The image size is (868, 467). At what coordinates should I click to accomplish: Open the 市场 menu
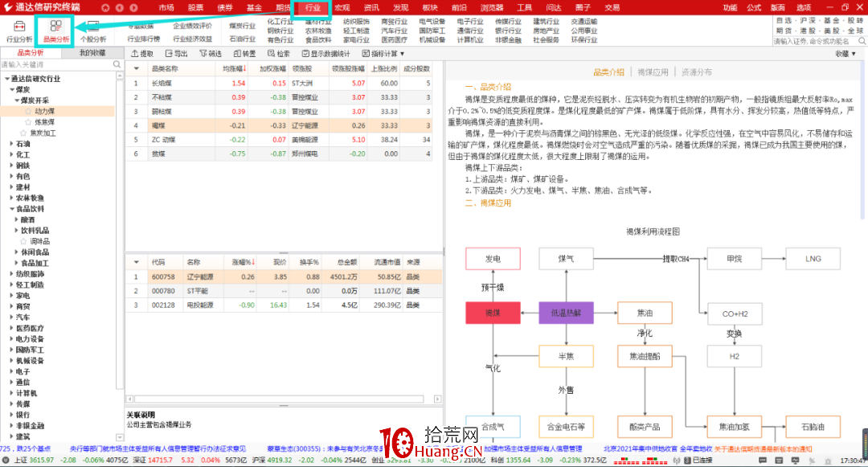click(x=166, y=8)
